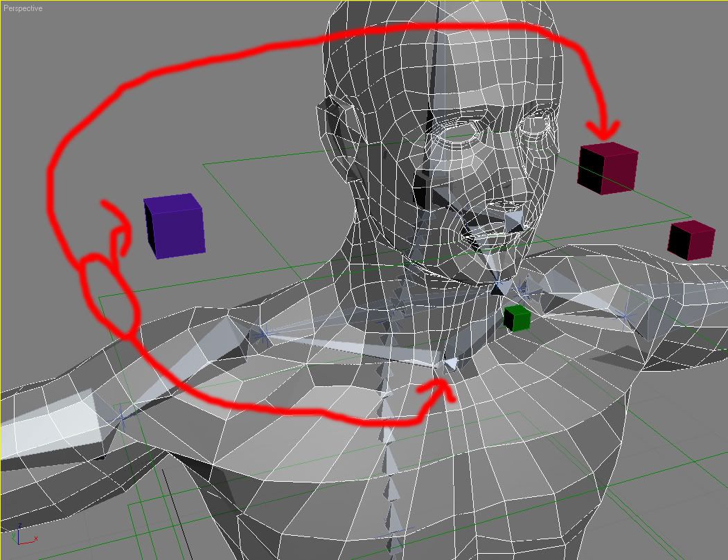Select the smaller crimson cube at far right
728x560 pixels.
(x=691, y=240)
